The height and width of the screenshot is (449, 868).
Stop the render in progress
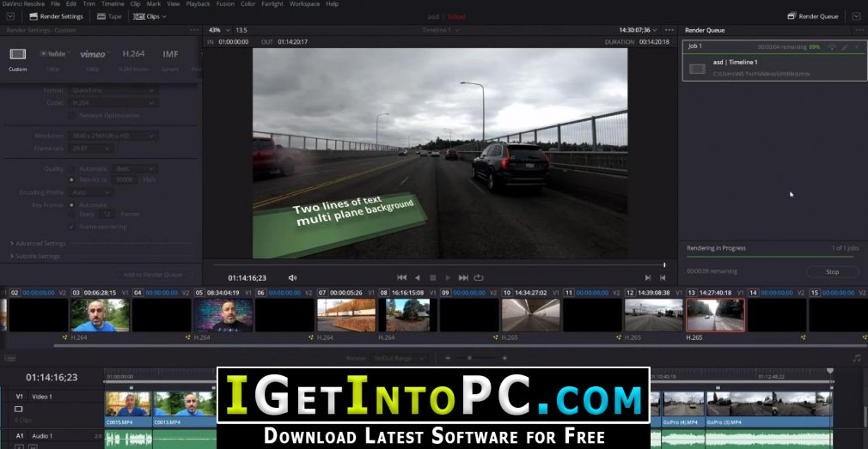[832, 271]
